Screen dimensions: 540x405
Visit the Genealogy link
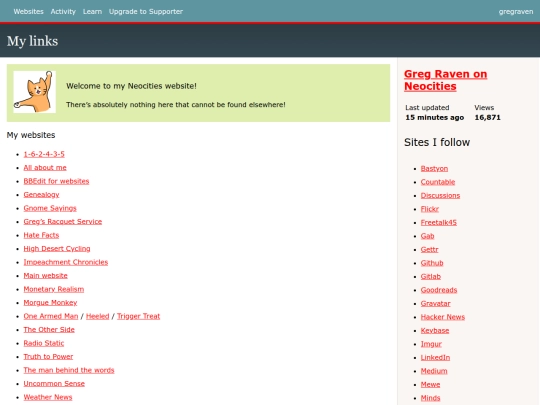pos(41,195)
